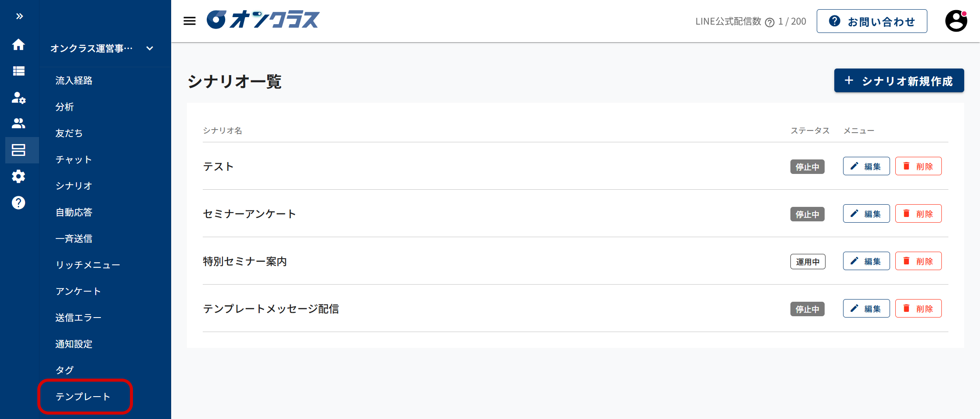
Task: Go to リッチメニュー in the side menu
Action: click(88, 265)
